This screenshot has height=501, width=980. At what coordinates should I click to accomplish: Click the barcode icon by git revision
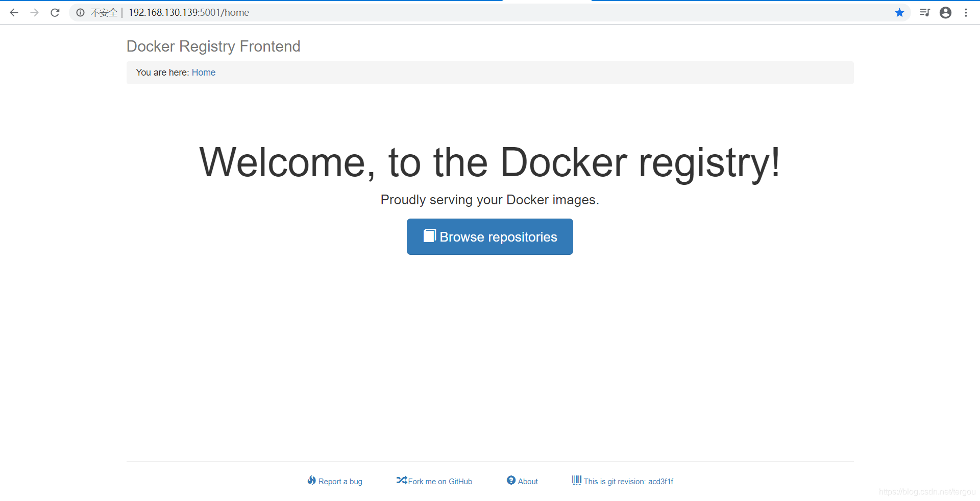pyautogui.click(x=577, y=480)
